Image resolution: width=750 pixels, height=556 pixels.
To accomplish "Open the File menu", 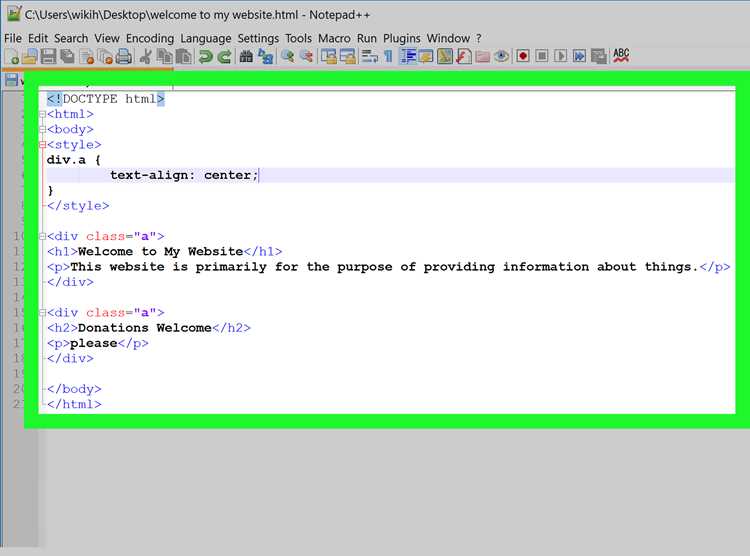I will [x=13, y=38].
